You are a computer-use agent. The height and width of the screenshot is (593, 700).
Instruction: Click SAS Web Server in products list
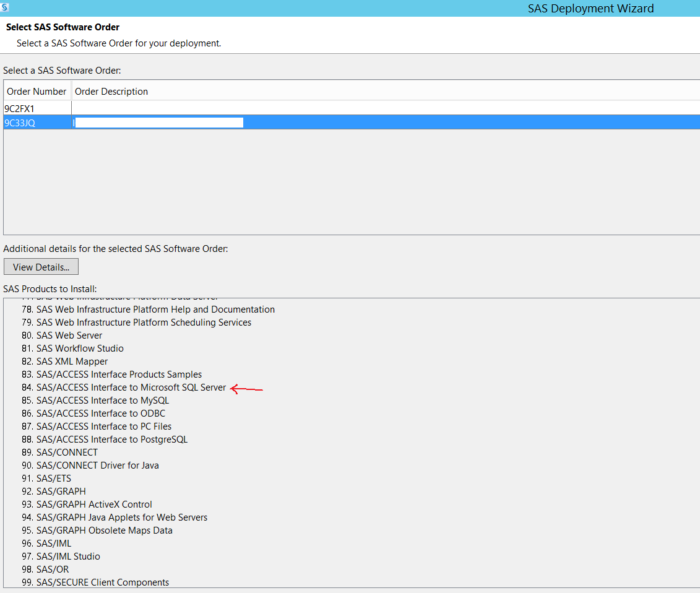[x=69, y=335]
